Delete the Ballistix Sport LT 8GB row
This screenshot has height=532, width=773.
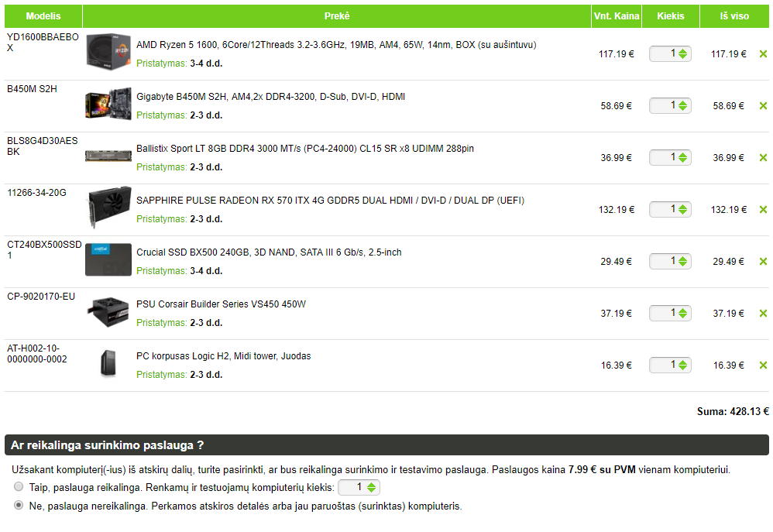[763, 157]
